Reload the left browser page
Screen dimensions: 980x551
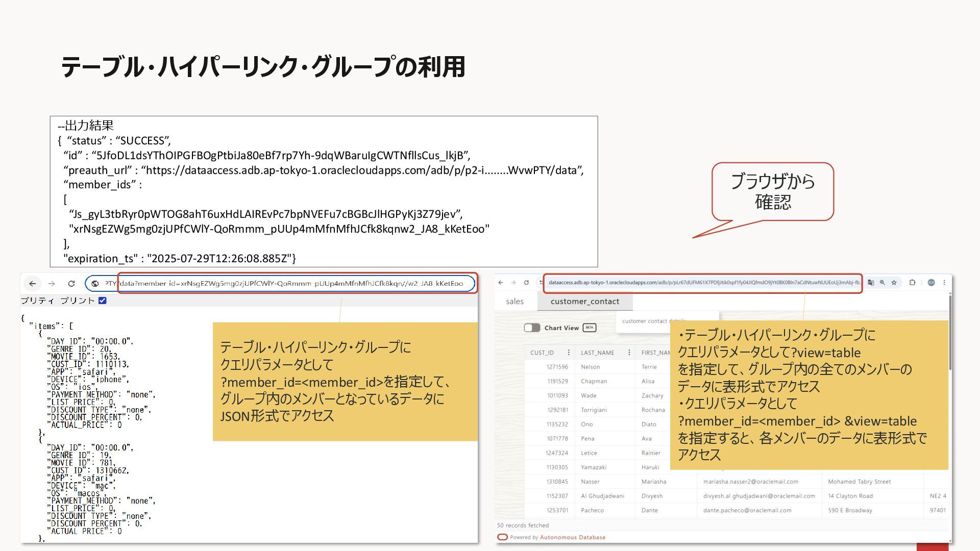click(71, 284)
